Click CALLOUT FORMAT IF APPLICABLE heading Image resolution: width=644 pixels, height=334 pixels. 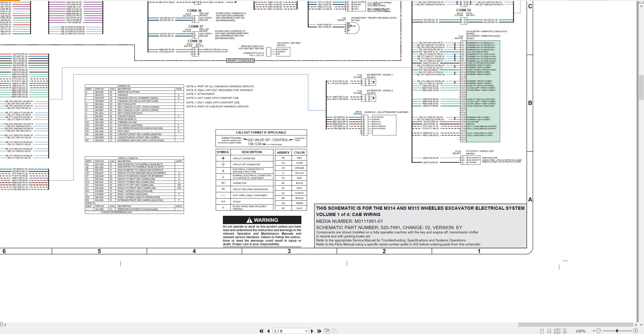261,133
